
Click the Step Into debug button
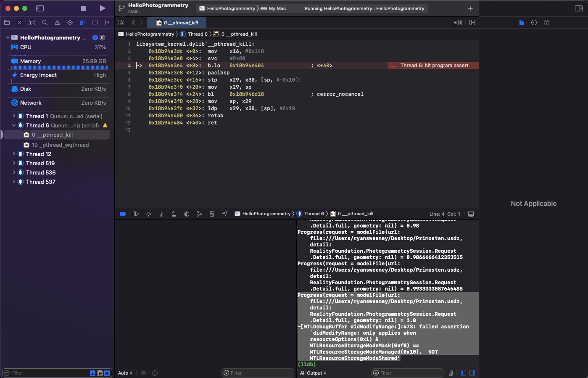pos(161,214)
